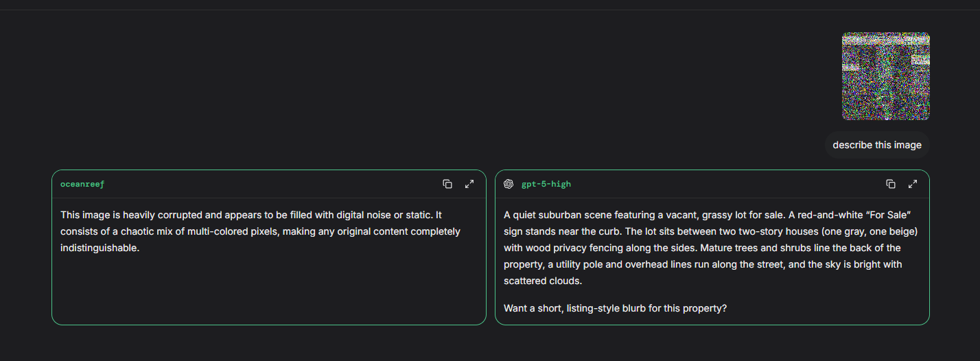Copy the oceanreef response text
This screenshot has height=361, width=980.
coord(447,184)
